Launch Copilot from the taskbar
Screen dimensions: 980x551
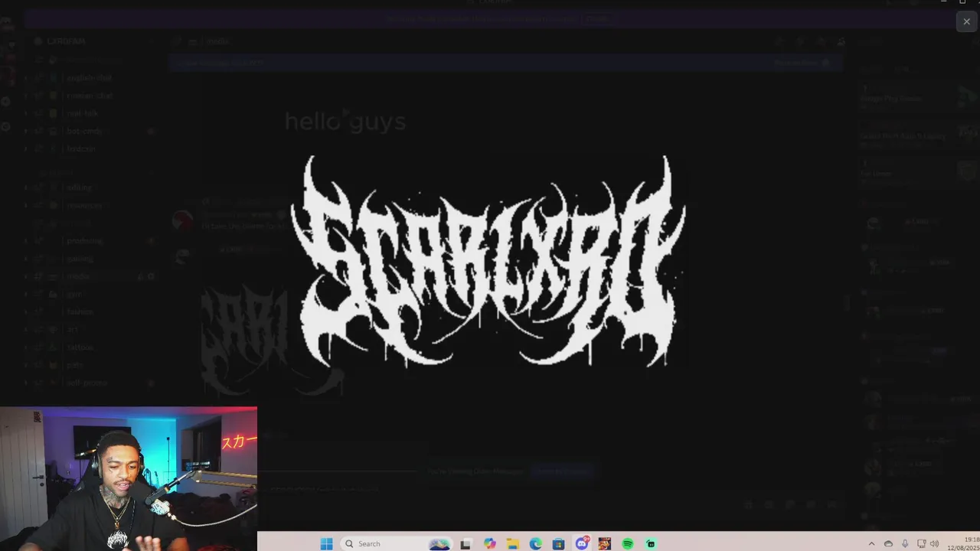[490, 543]
